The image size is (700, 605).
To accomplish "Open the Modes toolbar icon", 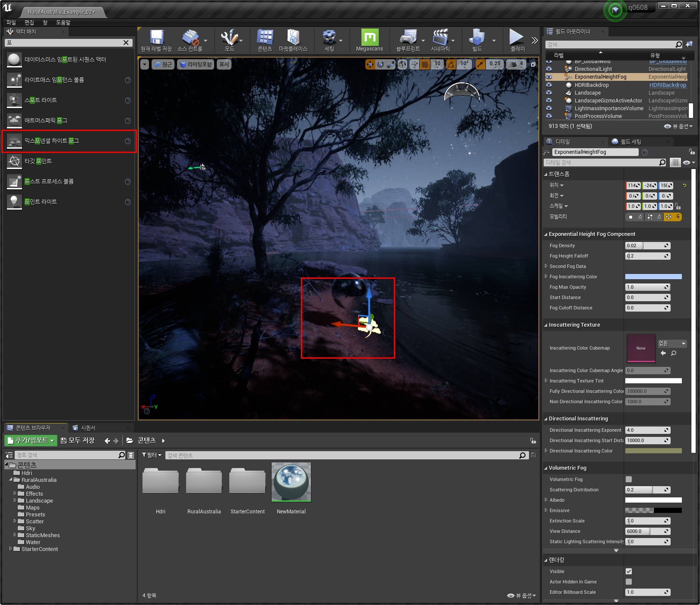I will (229, 37).
